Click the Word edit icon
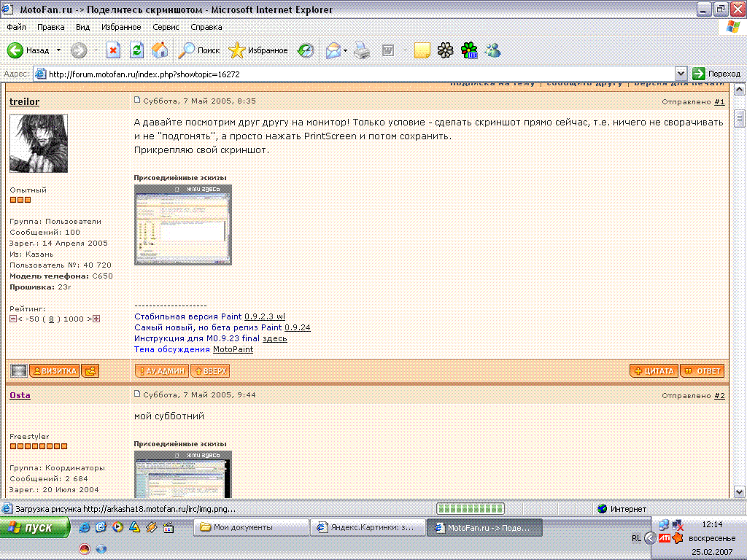Screen dimensions: 747x560 [x=388, y=50]
